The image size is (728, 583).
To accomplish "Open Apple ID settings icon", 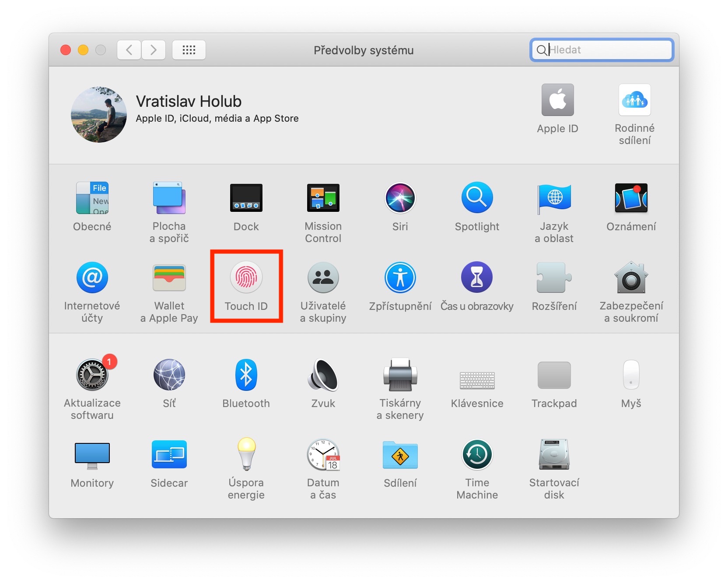I will 557,100.
